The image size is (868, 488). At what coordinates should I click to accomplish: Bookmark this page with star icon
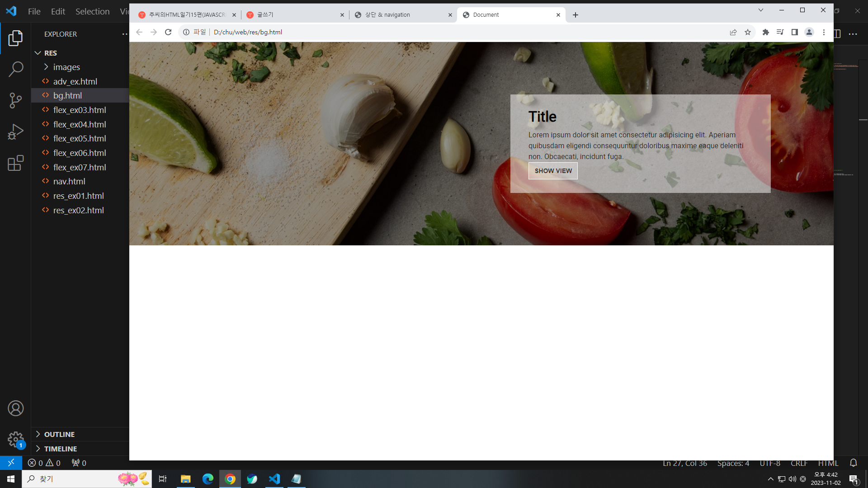click(x=748, y=32)
